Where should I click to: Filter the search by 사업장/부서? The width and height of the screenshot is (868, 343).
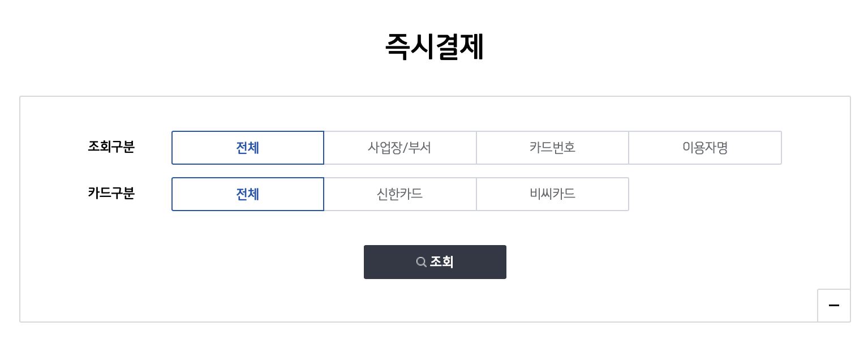pyautogui.click(x=400, y=148)
